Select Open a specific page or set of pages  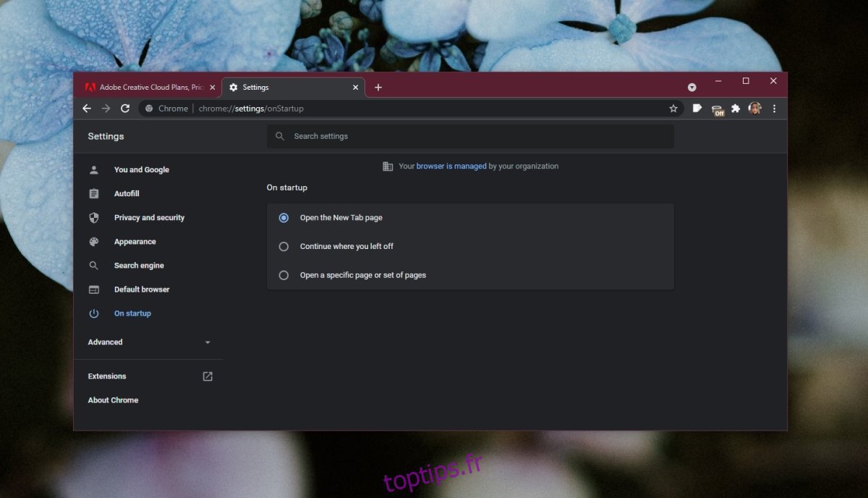284,276
